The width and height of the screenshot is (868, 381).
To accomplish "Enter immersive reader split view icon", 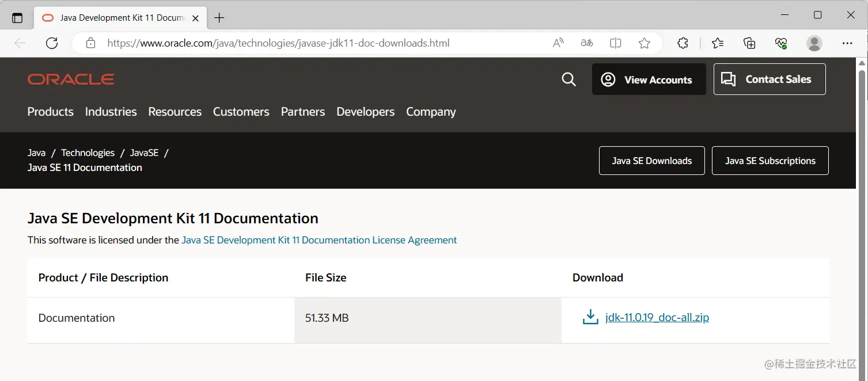I will point(616,43).
